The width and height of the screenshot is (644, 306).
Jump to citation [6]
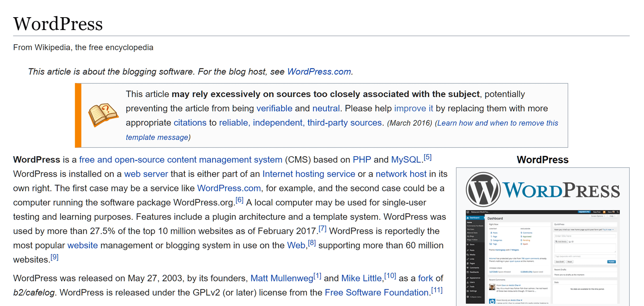coord(239,200)
